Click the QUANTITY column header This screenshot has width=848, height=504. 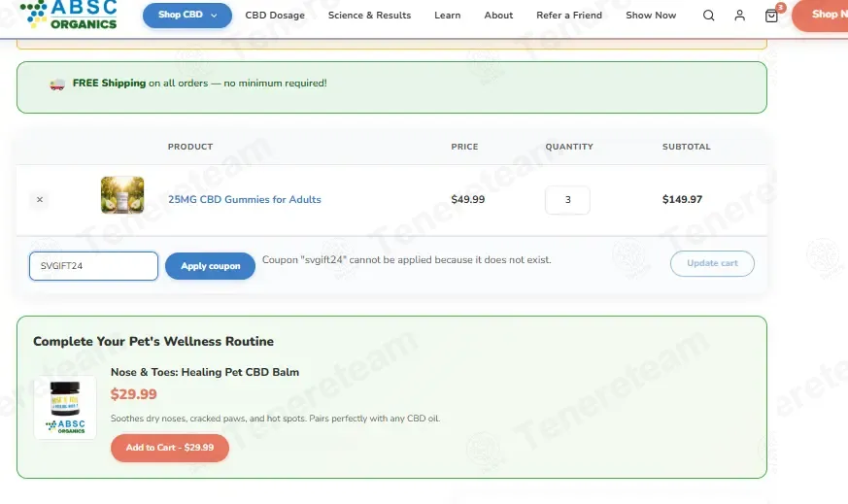pyautogui.click(x=569, y=147)
